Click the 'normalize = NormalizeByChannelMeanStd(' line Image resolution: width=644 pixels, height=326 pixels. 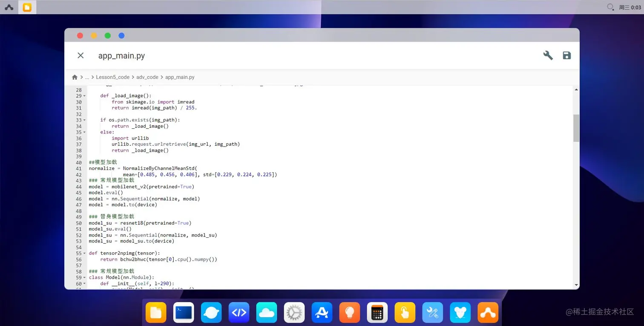[143, 168]
